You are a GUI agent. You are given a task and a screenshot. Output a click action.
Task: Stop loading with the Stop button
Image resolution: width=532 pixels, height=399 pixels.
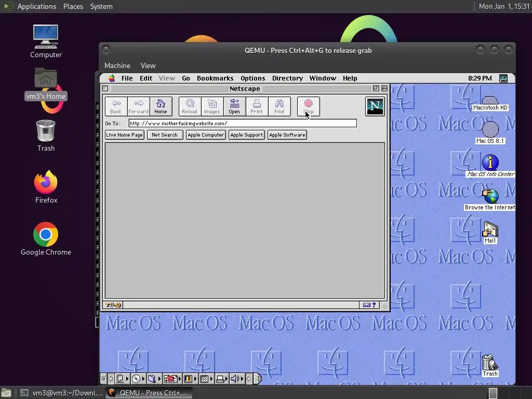click(309, 107)
